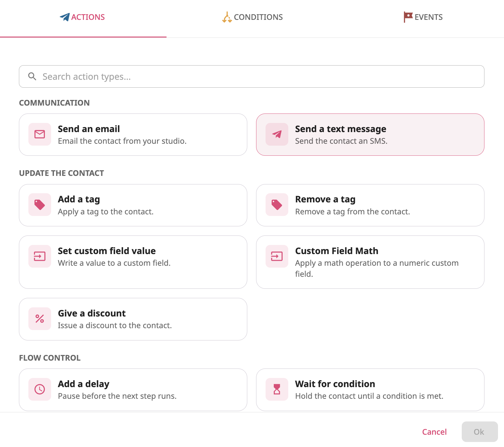Click the percent icon on Give a discount

pyautogui.click(x=40, y=319)
